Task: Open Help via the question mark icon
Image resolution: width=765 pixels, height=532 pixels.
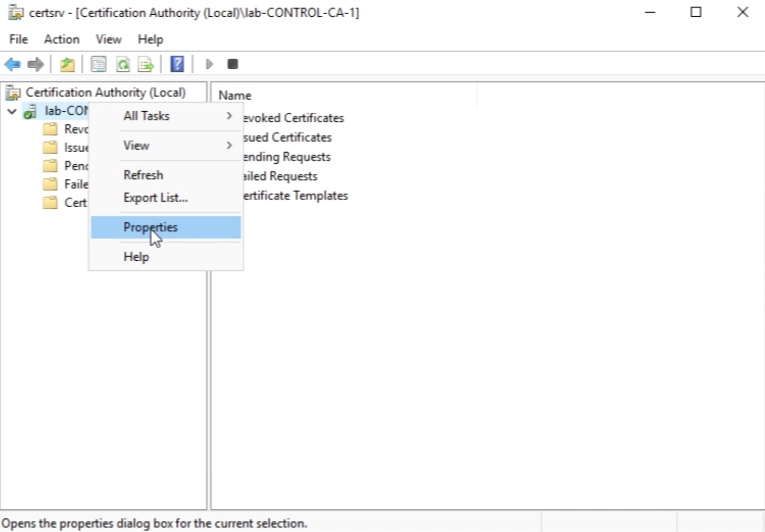Action: 177,65
